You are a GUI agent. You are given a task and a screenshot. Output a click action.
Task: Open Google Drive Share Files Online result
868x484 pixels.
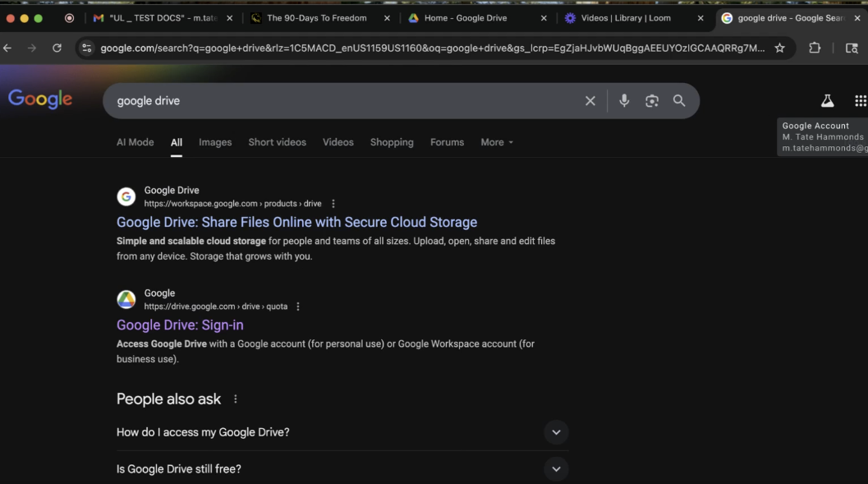[296, 222]
